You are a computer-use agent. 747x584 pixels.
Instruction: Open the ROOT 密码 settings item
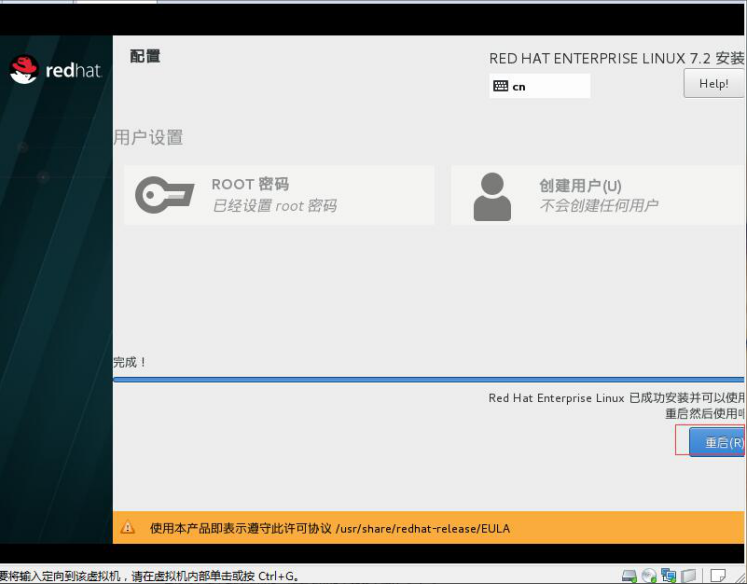click(x=279, y=195)
